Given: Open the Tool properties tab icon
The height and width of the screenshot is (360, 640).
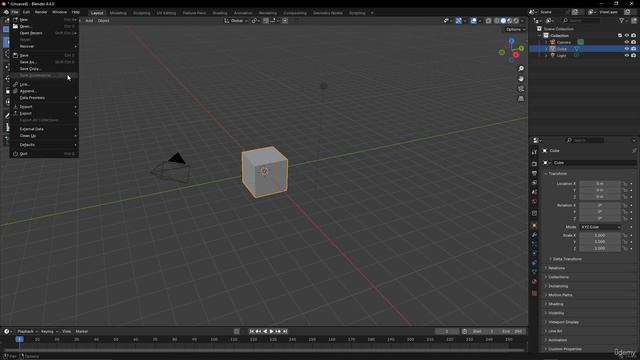Looking at the screenshot, I should (x=534, y=152).
